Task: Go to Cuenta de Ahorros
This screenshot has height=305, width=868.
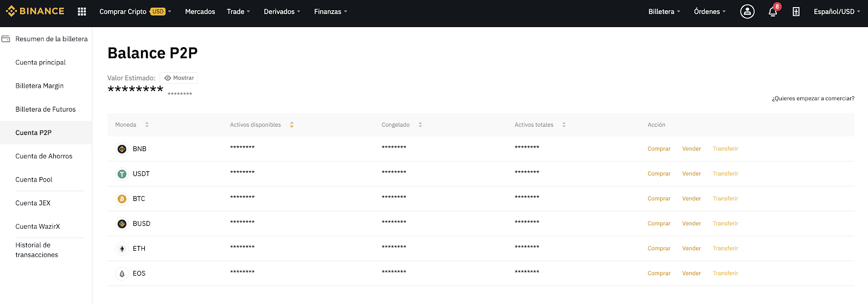Action: pos(44,156)
